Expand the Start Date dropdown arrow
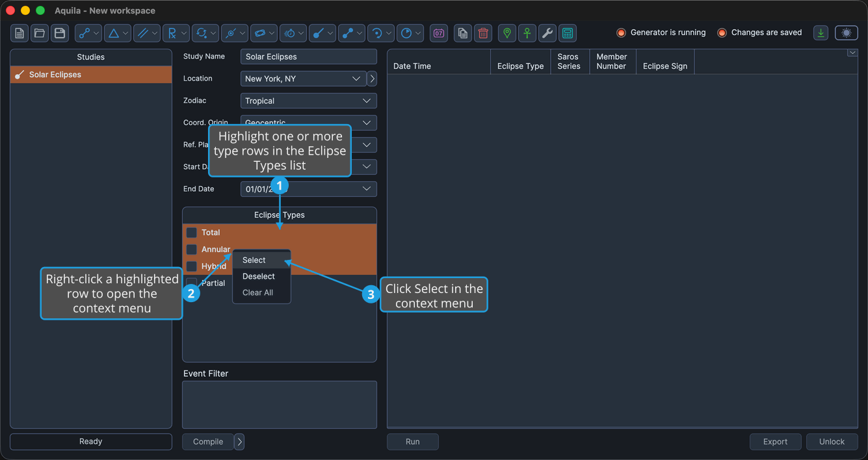Image resolution: width=868 pixels, height=460 pixels. tap(367, 166)
